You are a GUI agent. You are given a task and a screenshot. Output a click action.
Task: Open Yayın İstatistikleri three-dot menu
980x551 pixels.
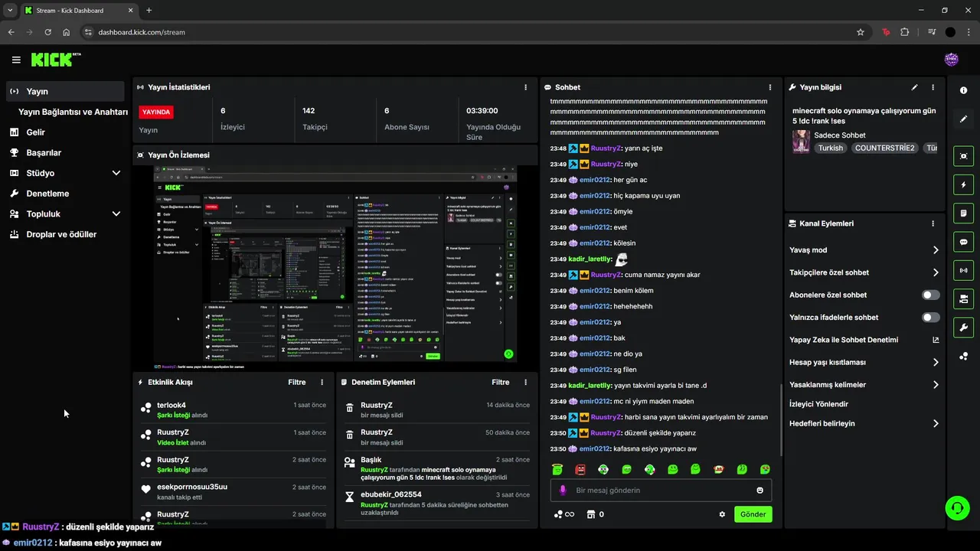(525, 87)
